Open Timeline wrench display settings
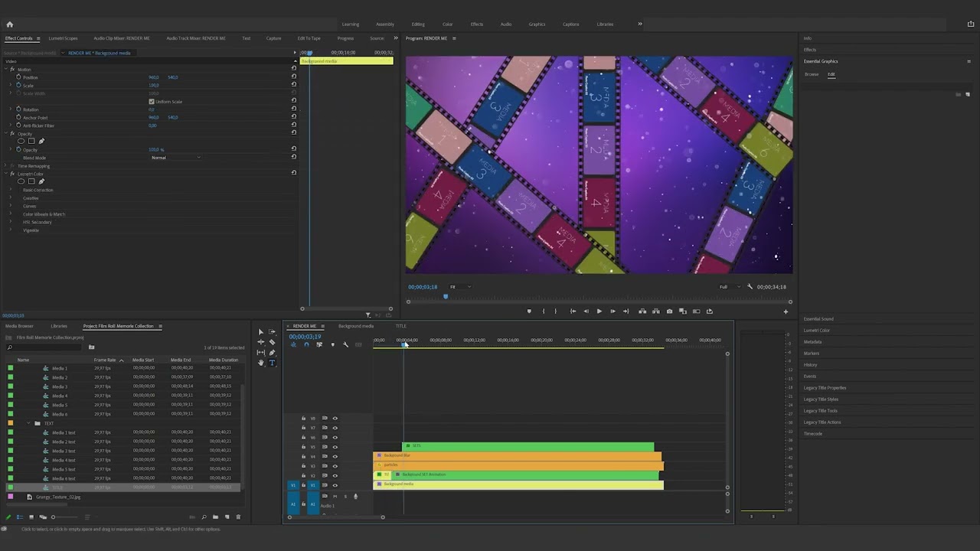This screenshot has width=980, height=551. tap(345, 345)
